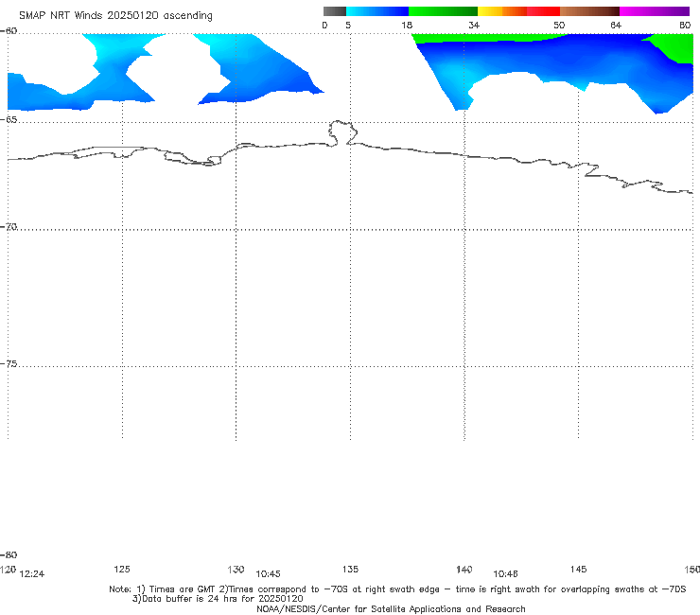Click the swath time '12:24'
Screen dimensions: 700x615
click(x=32, y=574)
